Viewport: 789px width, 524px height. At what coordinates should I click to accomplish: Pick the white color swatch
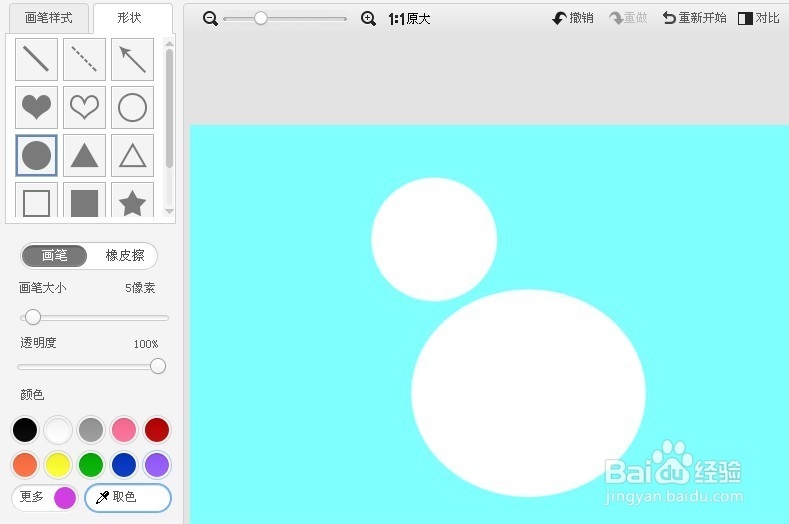(x=58, y=430)
